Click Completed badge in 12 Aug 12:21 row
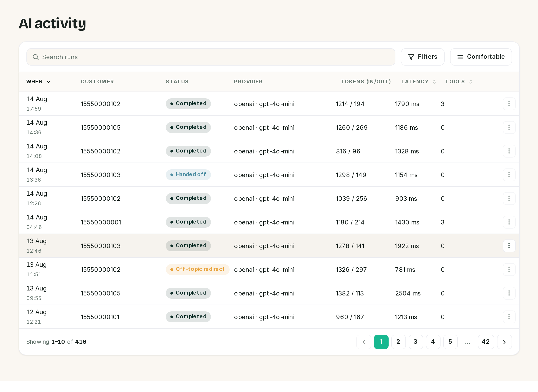Viewport: 538px width, 392px height. pyautogui.click(x=188, y=317)
